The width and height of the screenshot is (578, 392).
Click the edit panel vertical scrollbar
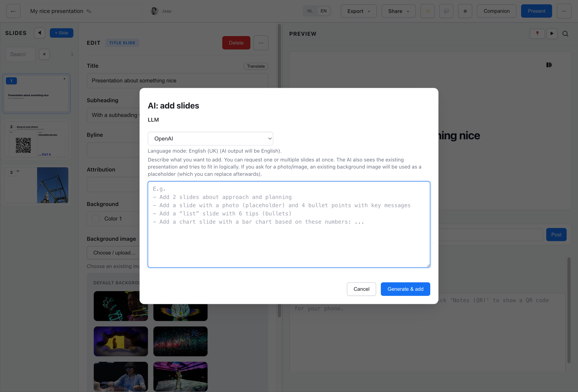coord(279,170)
